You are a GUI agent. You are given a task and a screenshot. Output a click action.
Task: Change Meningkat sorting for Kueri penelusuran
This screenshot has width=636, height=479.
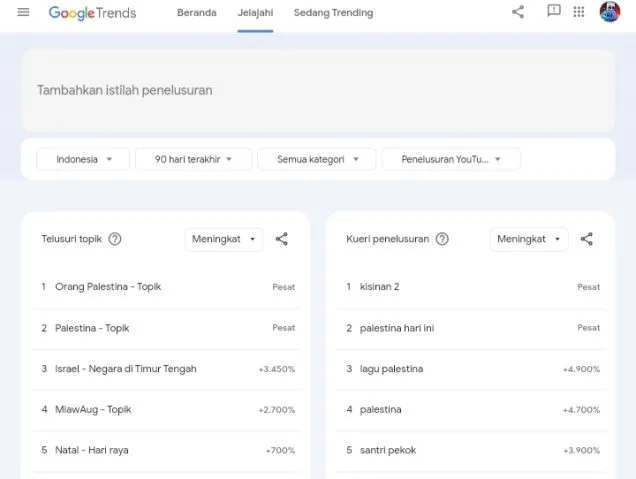click(529, 239)
